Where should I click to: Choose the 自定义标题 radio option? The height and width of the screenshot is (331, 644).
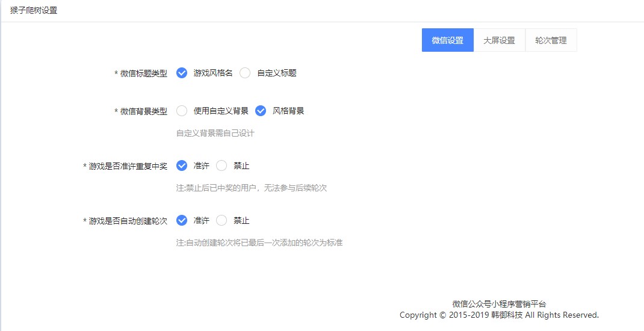245,73
